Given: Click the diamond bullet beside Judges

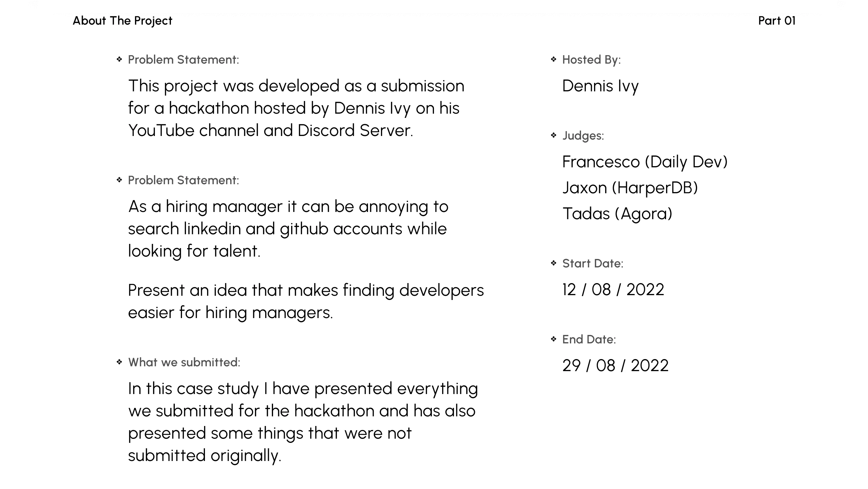Looking at the screenshot, I should (x=553, y=135).
